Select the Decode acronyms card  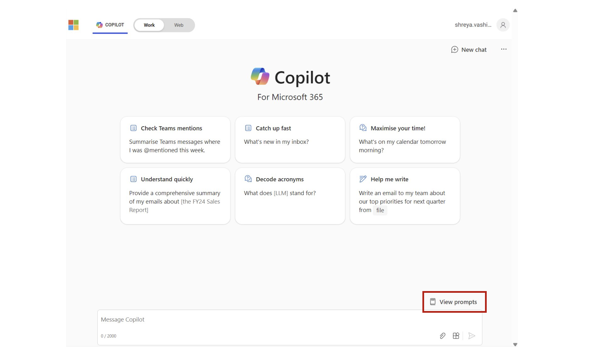pyautogui.click(x=290, y=196)
